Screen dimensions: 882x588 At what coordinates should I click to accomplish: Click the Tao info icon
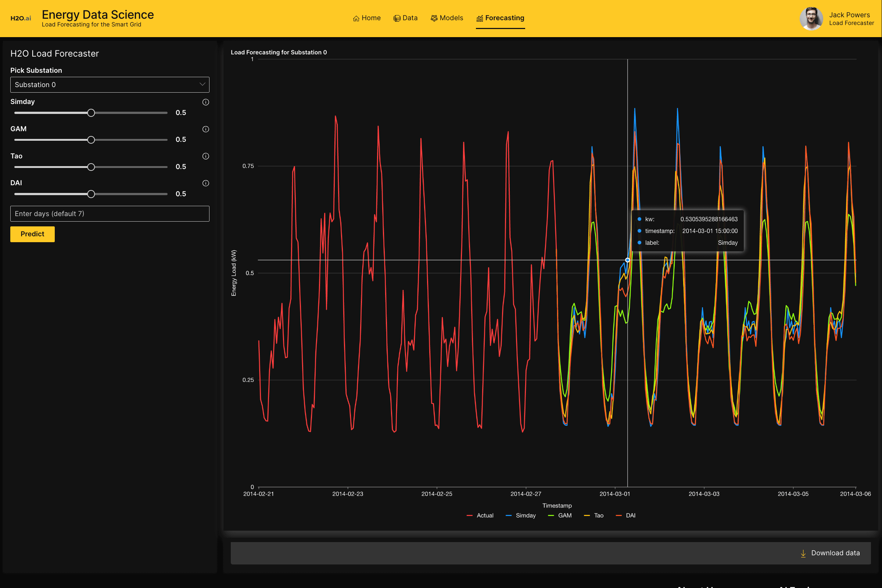coord(205,156)
